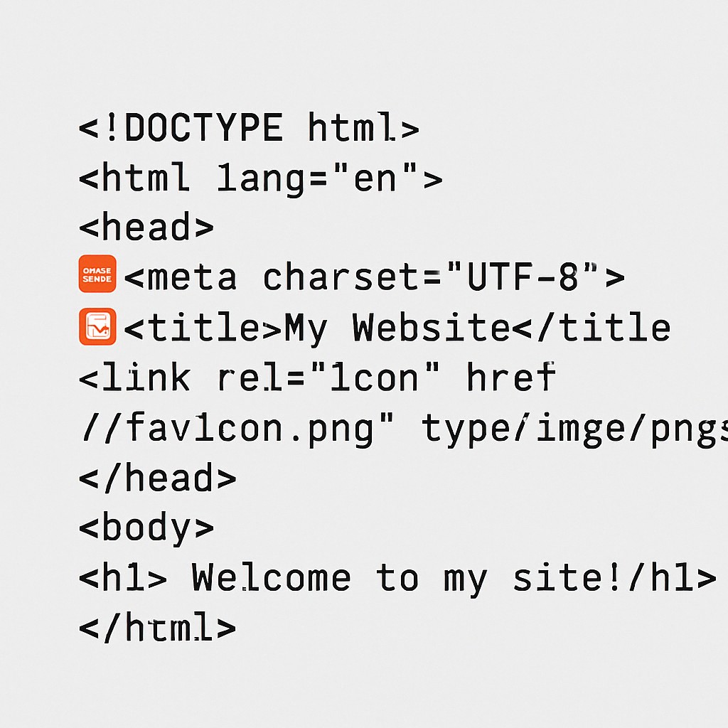This screenshot has width=728, height=728.
Task: Click the Welcome to my site! text
Action: pyautogui.click(x=406, y=579)
